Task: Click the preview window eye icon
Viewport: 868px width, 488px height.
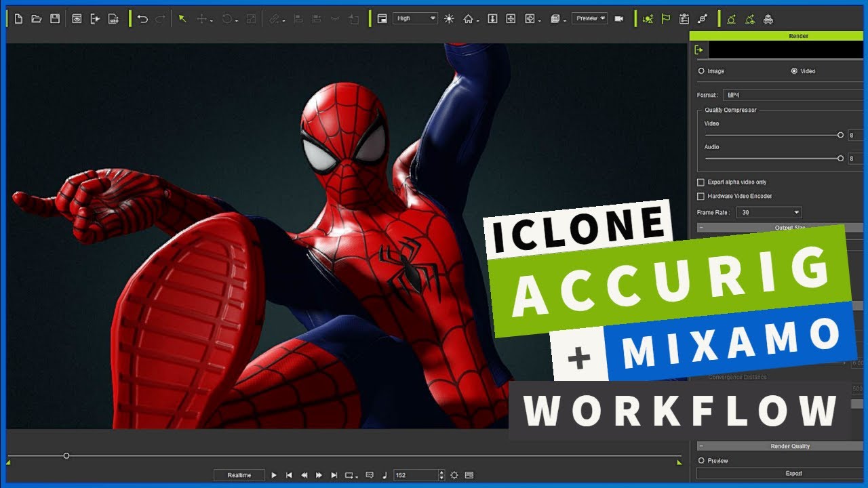Action: point(77,19)
